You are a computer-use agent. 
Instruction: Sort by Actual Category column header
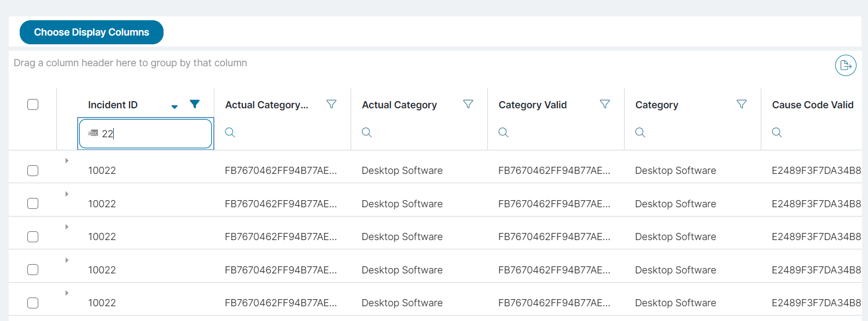[399, 105]
